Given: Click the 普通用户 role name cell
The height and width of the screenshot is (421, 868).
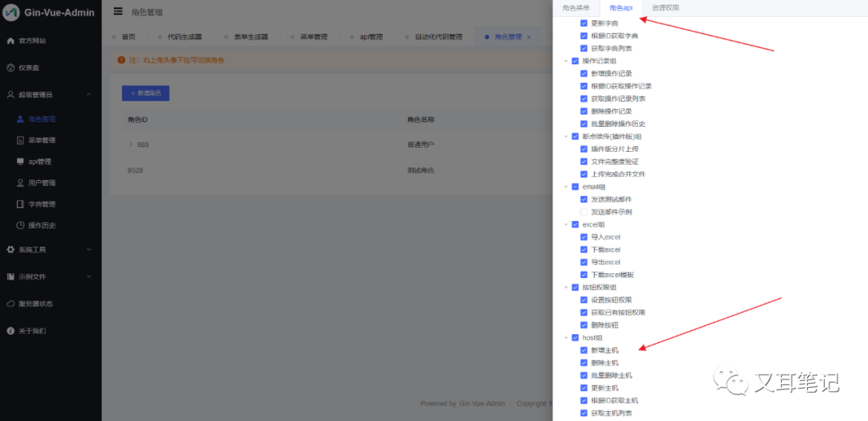Looking at the screenshot, I should 420,145.
